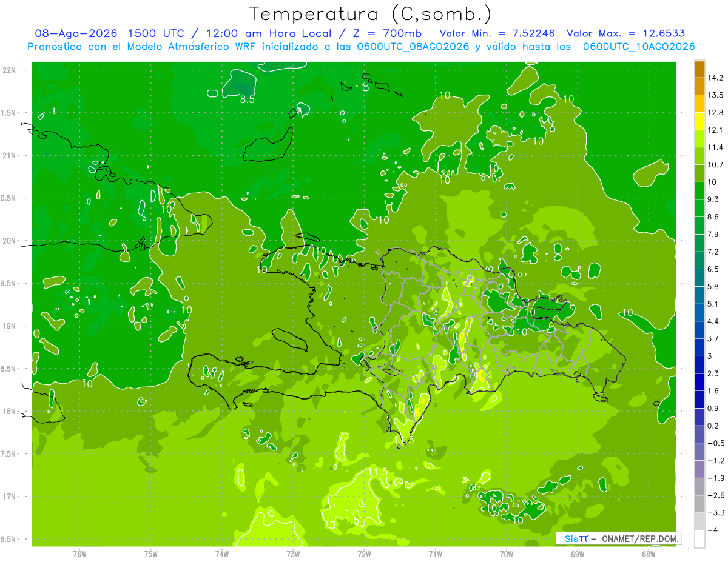Click the '0600UTC_08AGO2026' initialization stamp
Viewport: 728px width, 562px height.
[413, 47]
